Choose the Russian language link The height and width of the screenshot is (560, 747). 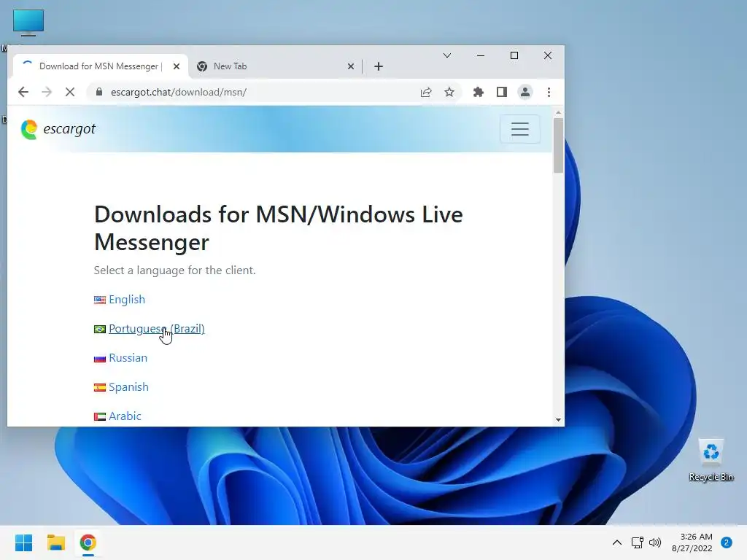point(128,357)
